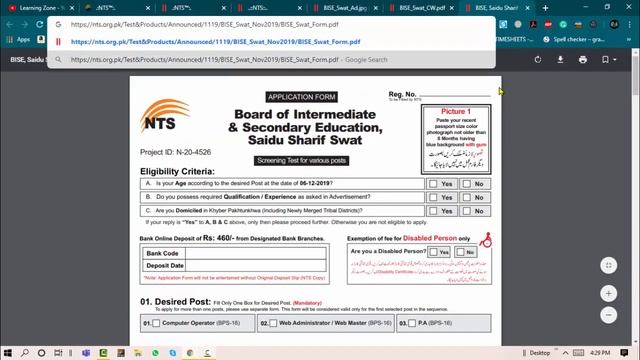
Task: Go back using the browser back arrow
Action: tap(10, 24)
